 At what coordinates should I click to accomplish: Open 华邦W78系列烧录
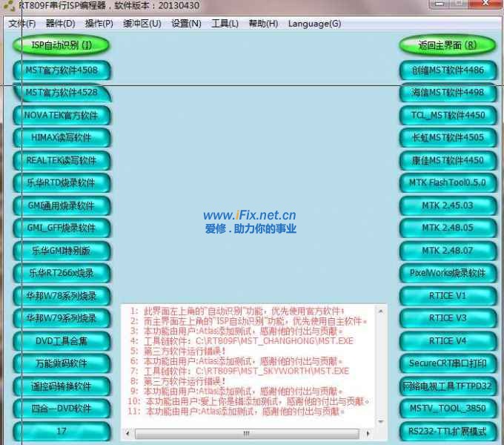point(62,296)
